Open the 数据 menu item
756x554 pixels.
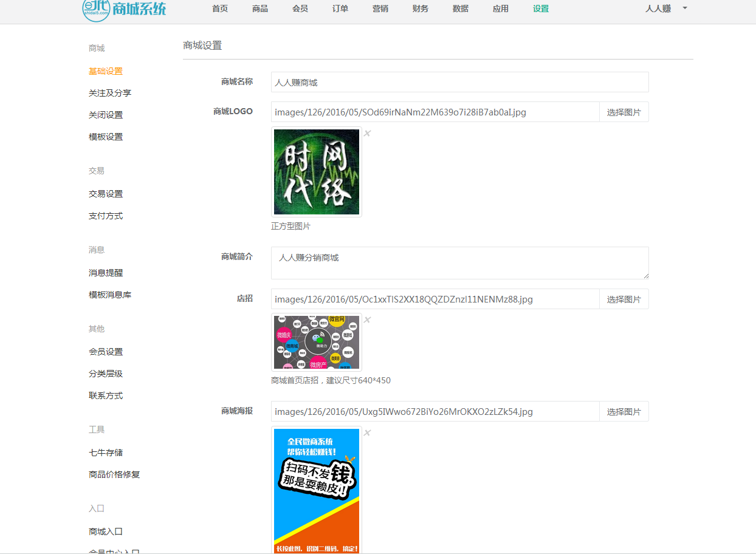460,9
